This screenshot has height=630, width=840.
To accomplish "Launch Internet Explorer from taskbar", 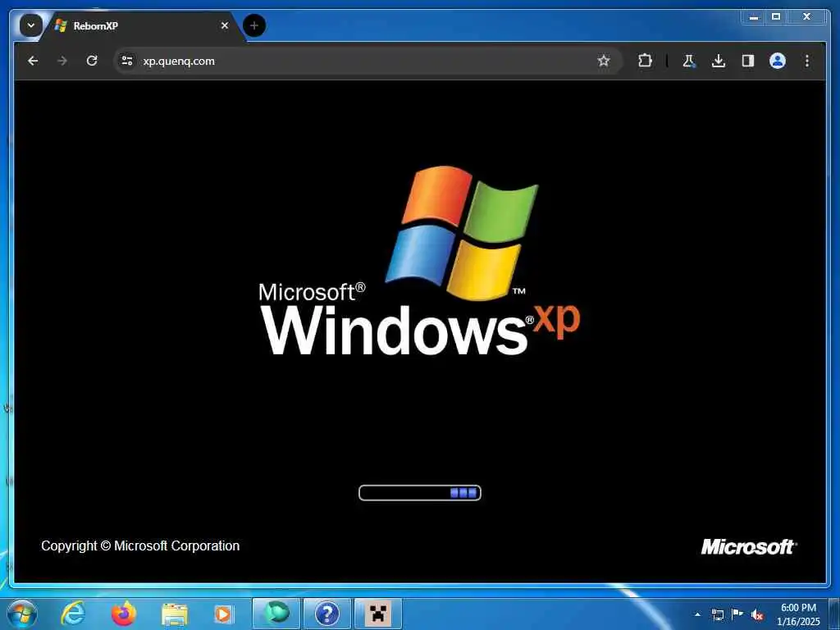I will pos(73,614).
